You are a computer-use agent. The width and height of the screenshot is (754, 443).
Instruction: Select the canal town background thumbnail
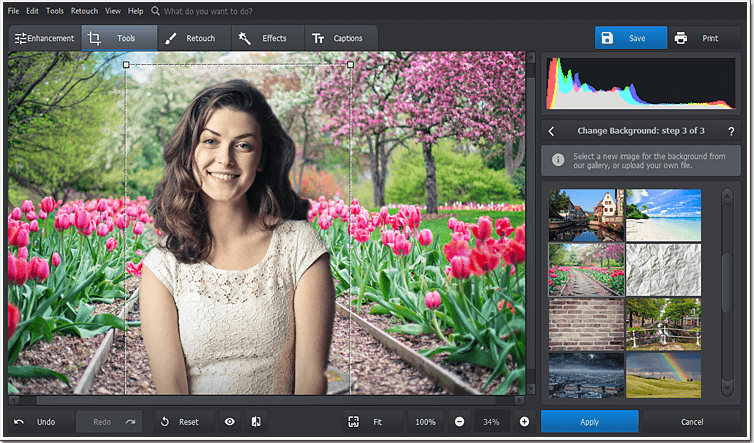[x=586, y=215]
